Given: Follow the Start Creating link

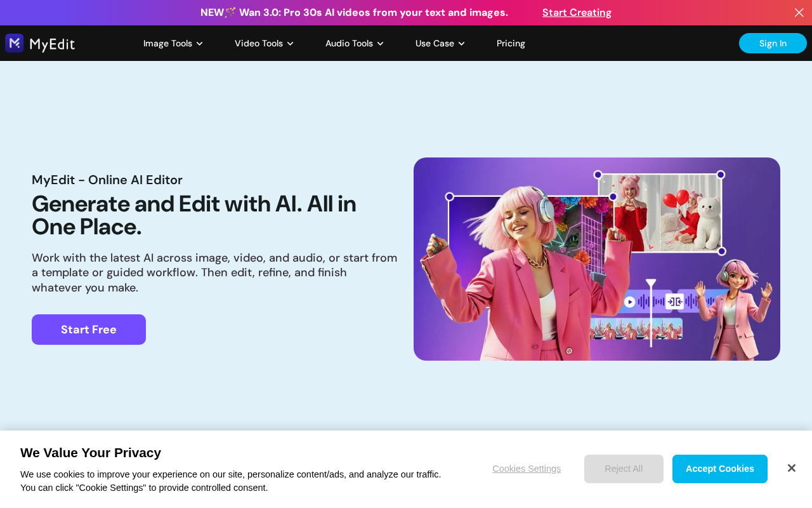Looking at the screenshot, I should click(x=577, y=13).
